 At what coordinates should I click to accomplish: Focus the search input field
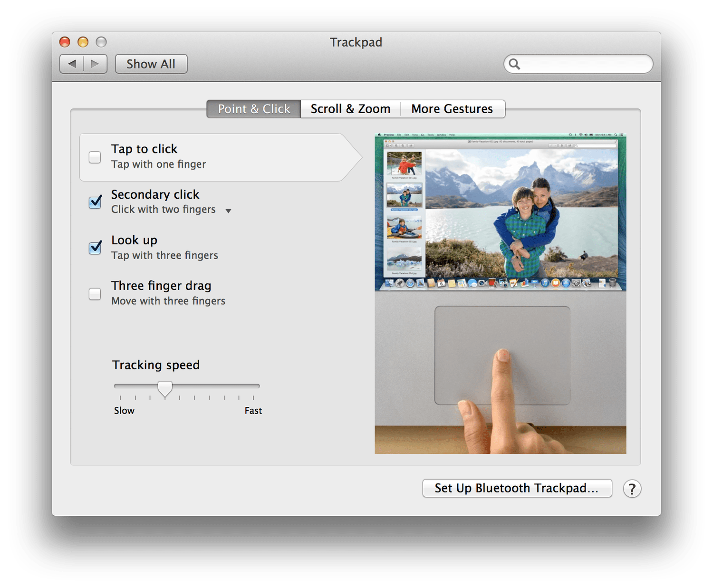click(x=585, y=64)
